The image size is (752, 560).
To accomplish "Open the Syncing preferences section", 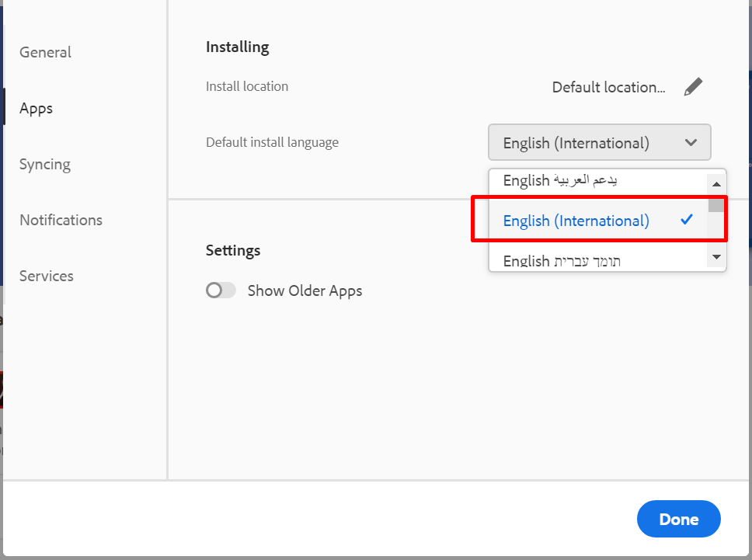I will pos(44,164).
